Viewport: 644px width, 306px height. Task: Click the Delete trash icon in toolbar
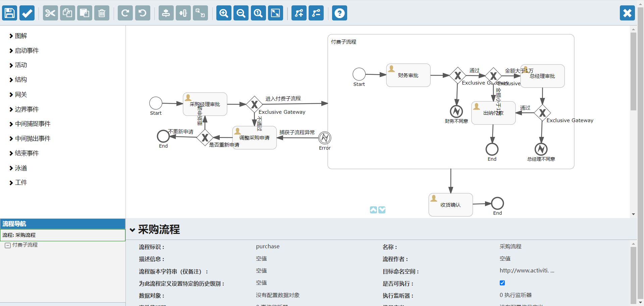(102, 13)
